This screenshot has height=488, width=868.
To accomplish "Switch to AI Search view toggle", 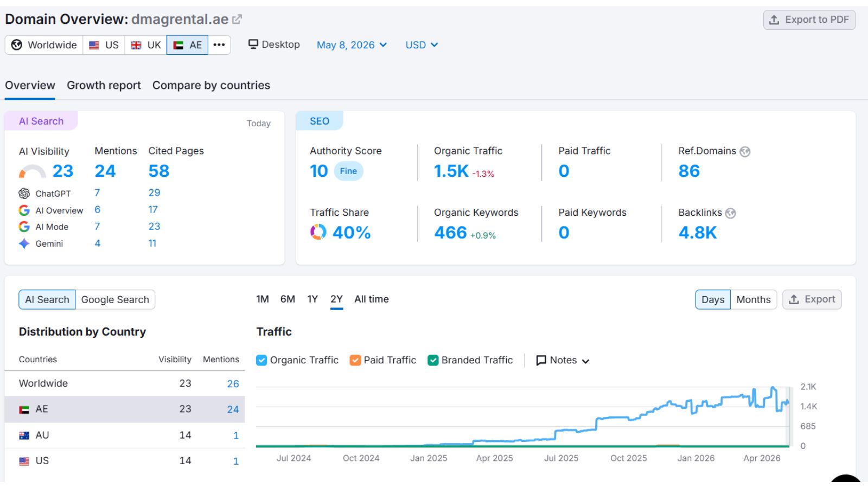I will tap(47, 299).
